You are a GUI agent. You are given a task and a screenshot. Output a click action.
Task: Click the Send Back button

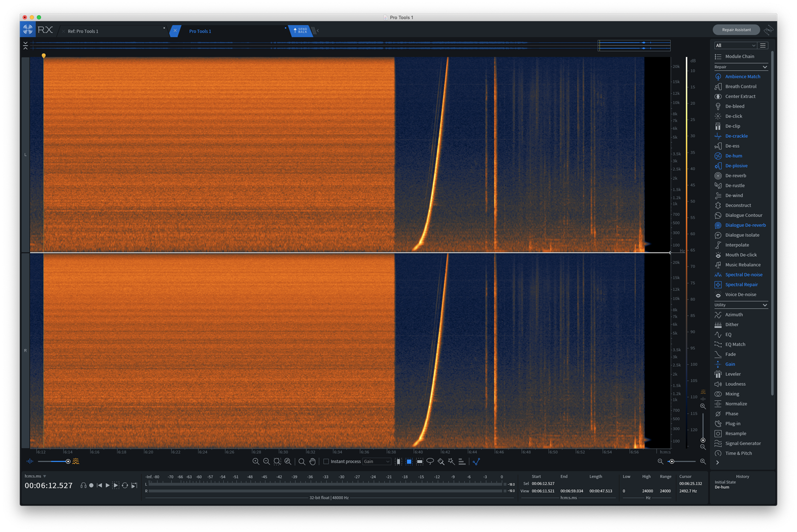pyautogui.click(x=300, y=31)
